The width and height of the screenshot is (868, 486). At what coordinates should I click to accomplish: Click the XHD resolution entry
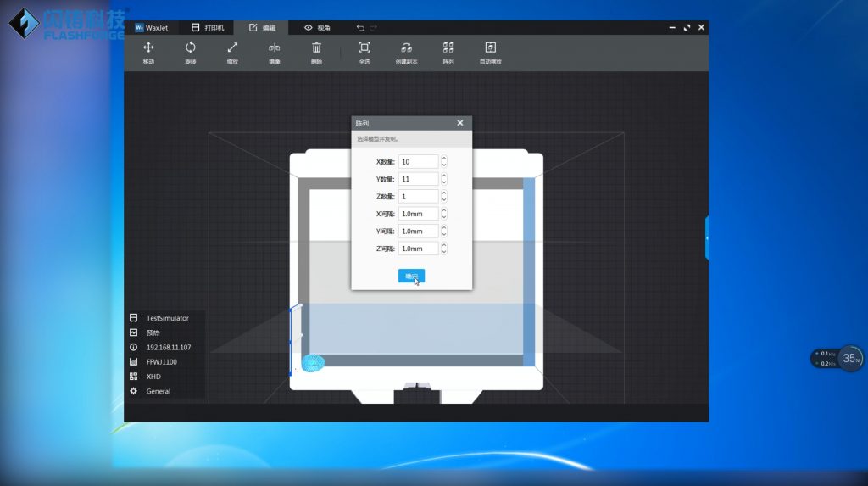[x=145, y=377]
